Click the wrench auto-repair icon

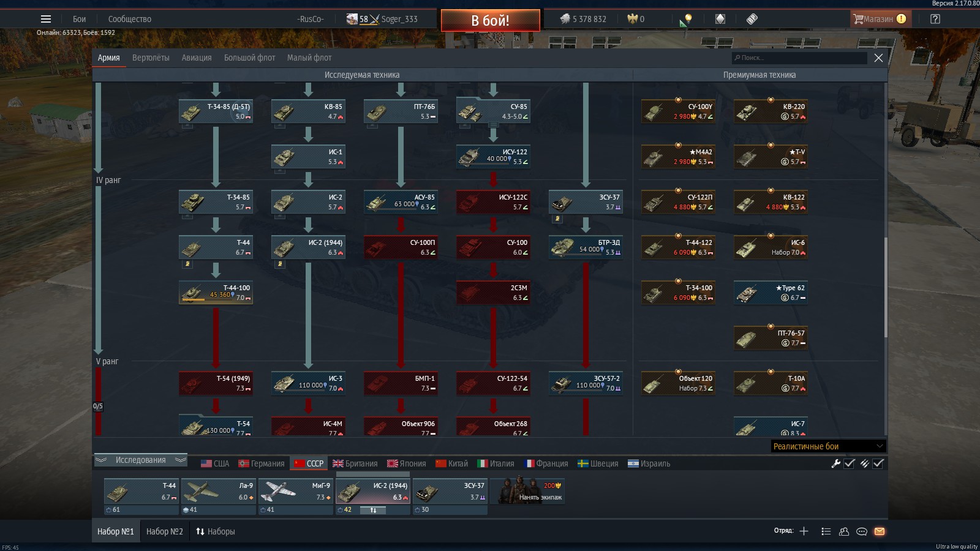[835, 463]
